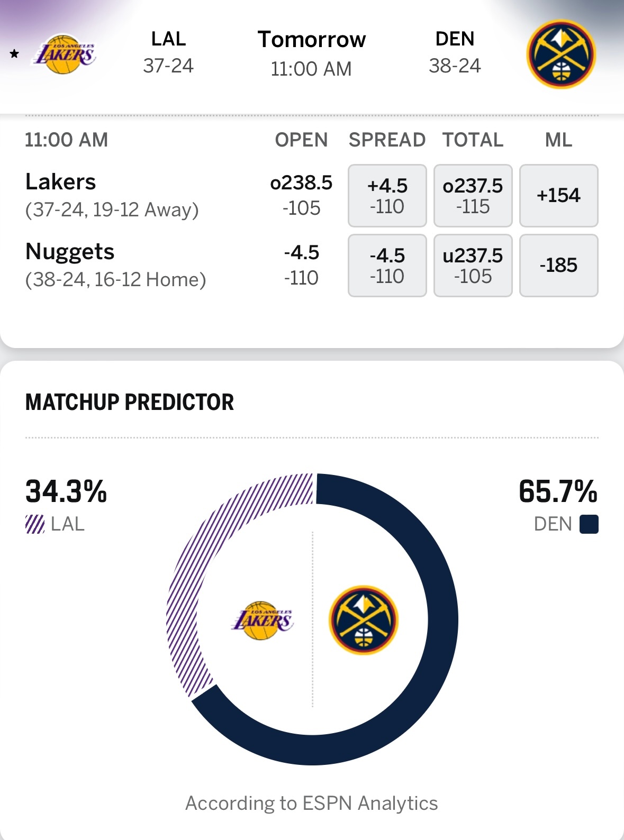Tap the Nuggets logo in the header

[x=561, y=54]
